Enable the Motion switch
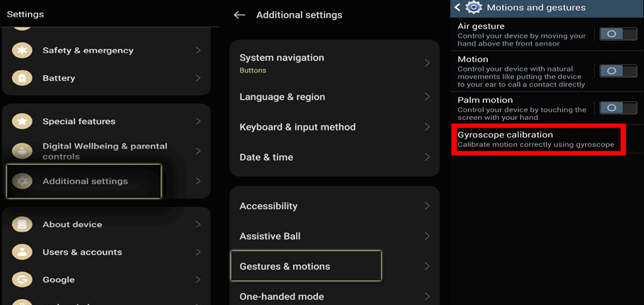 pyautogui.click(x=618, y=71)
